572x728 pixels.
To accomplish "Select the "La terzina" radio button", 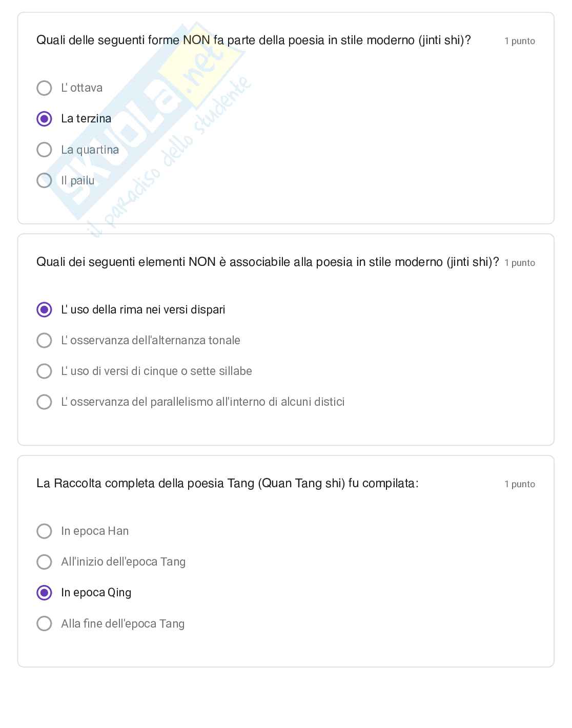I will (x=45, y=119).
